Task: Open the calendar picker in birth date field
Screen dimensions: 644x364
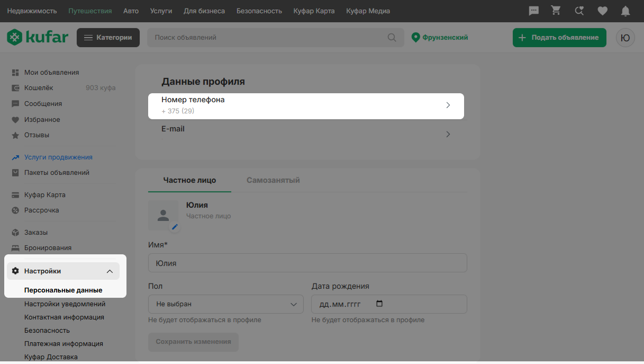Action: (379, 304)
